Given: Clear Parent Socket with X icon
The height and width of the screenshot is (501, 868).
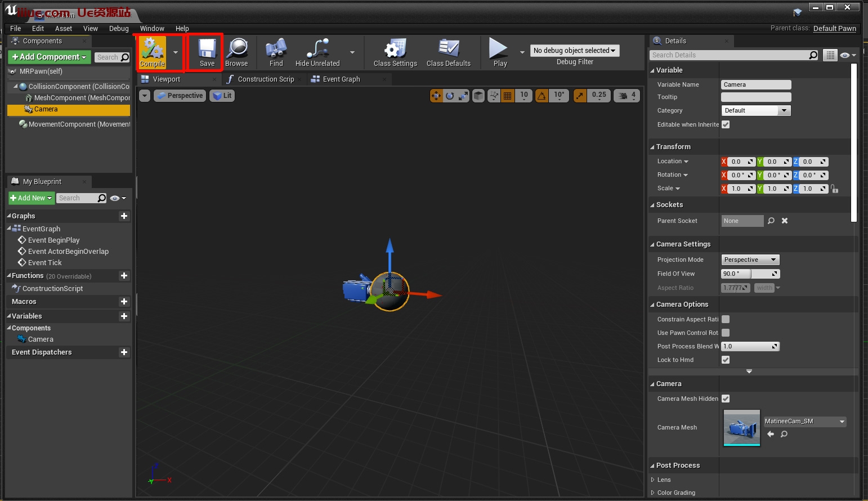Looking at the screenshot, I should [785, 221].
